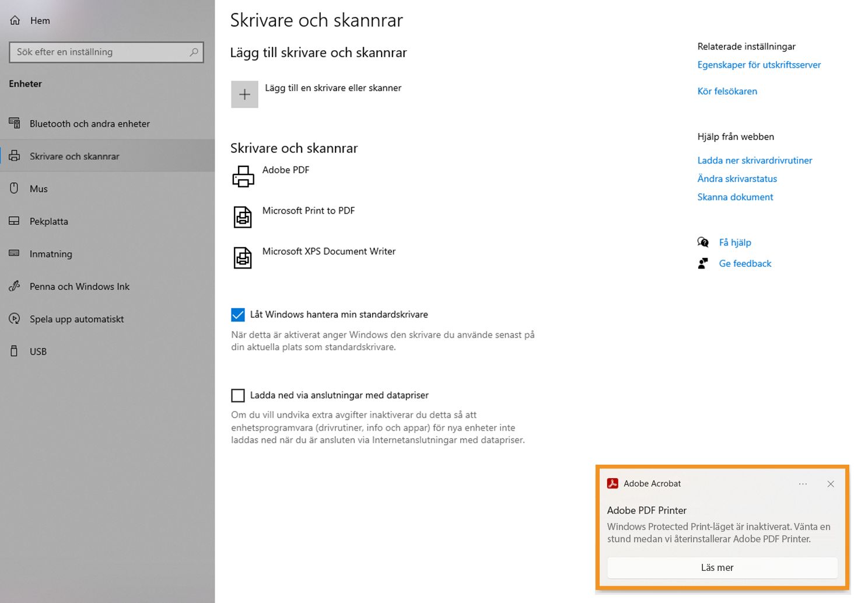Click the Hem home icon
868x603 pixels.
15,20
